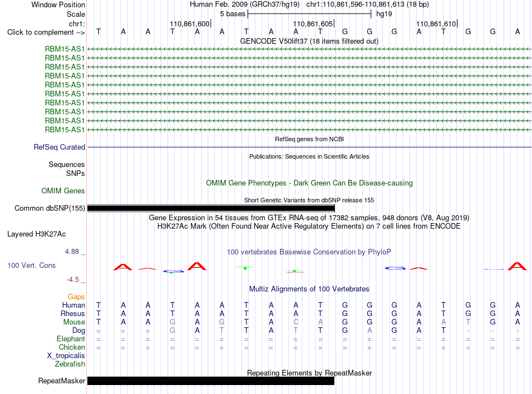
Task: Click 'Click to complement -->' label
Action: pyautogui.click(x=46, y=33)
